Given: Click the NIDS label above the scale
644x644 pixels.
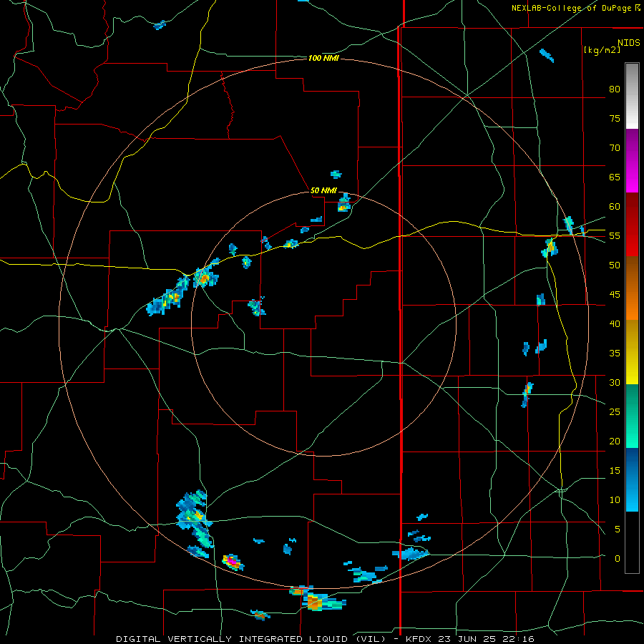Looking at the screenshot, I should click(629, 43).
